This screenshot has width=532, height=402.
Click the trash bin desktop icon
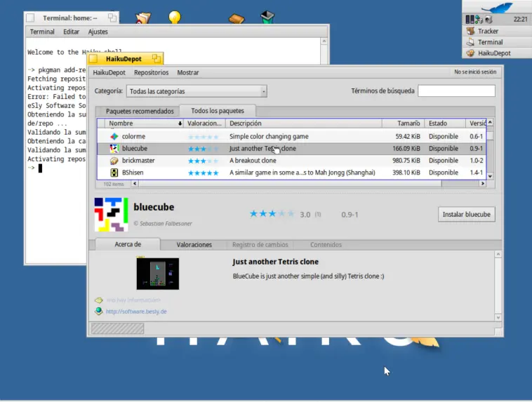[267, 18]
